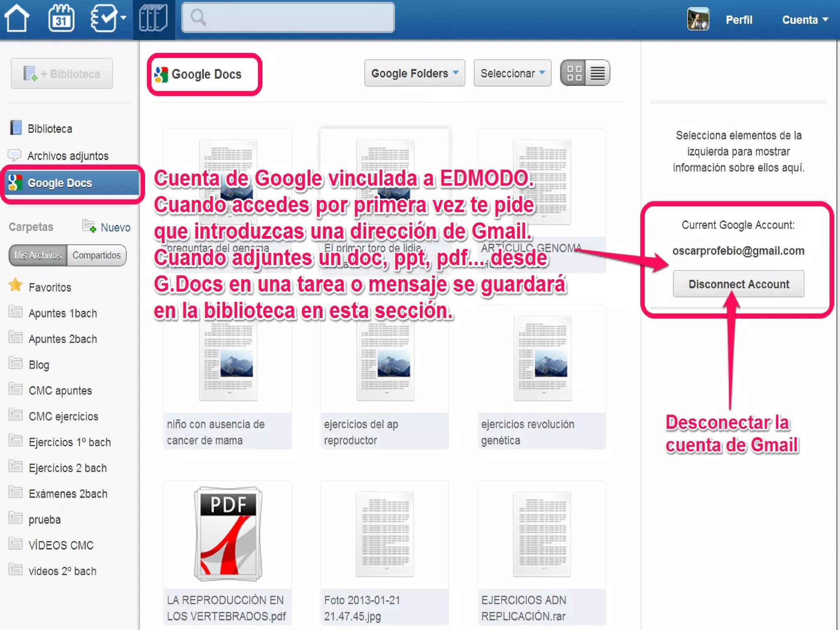This screenshot has height=630, width=840.
Task: Select Biblioteca in the sidebar
Action: click(x=50, y=129)
